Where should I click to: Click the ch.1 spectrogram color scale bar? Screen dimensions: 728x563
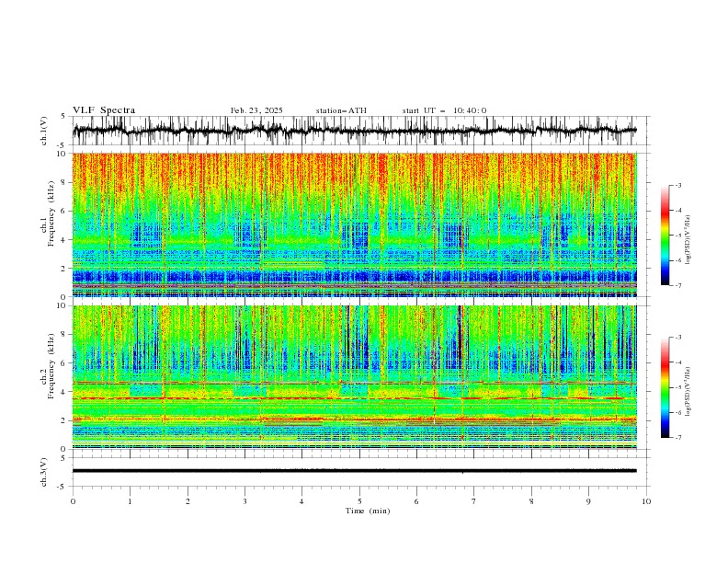pyautogui.click(x=665, y=236)
